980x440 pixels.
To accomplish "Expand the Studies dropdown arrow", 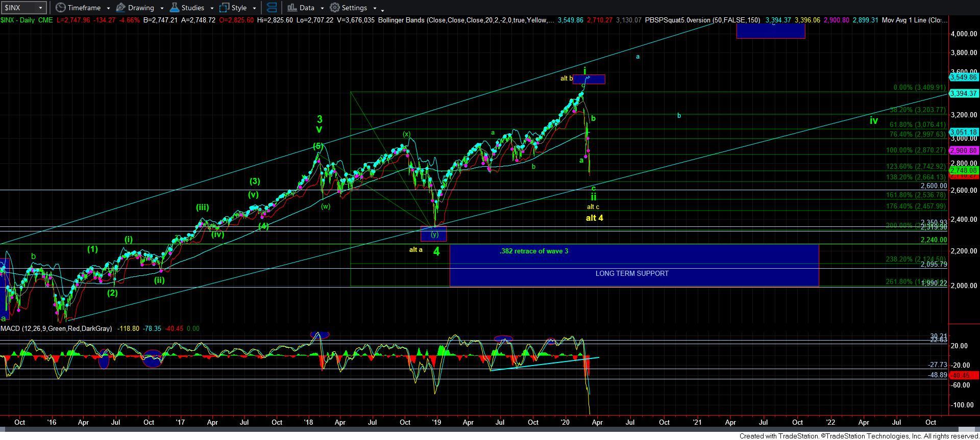I will [212, 8].
